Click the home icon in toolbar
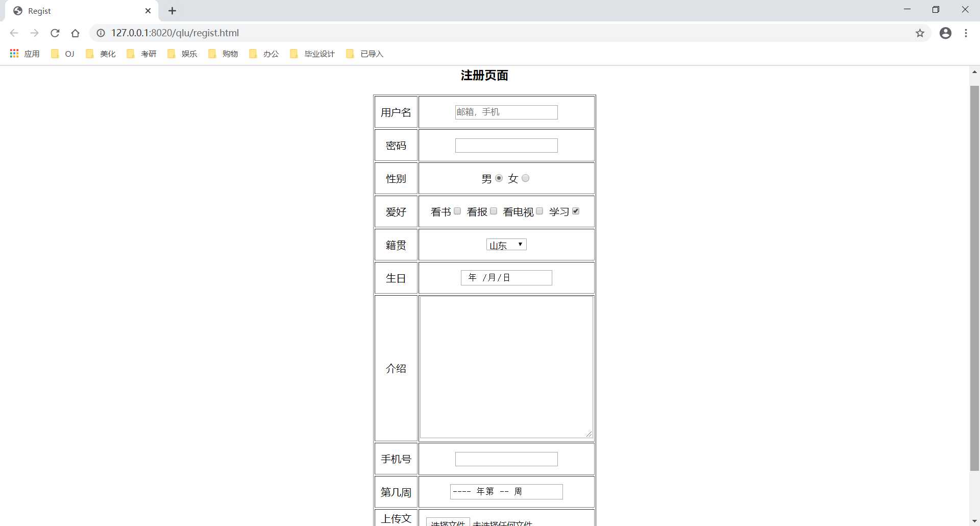 click(76, 33)
